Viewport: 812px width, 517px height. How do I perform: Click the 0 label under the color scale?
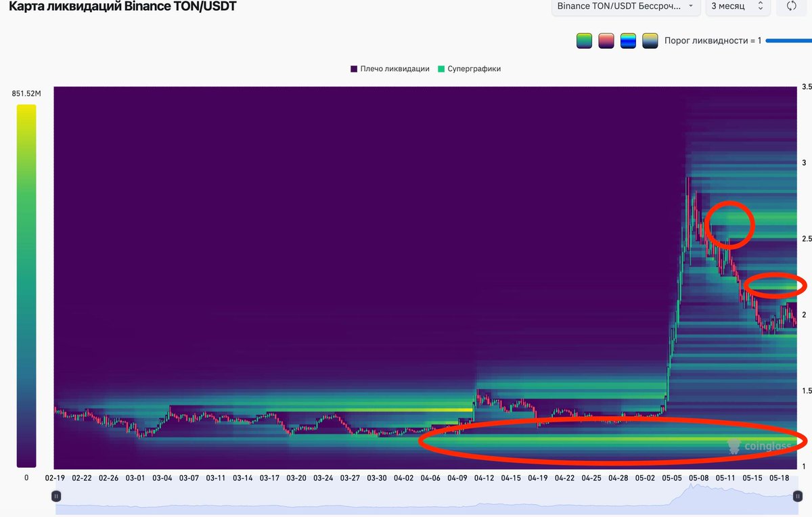point(26,478)
